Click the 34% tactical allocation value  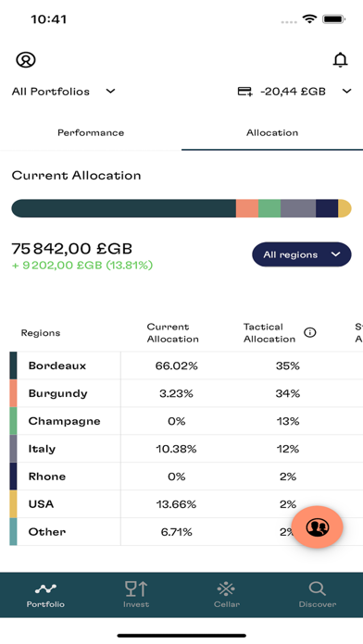click(288, 393)
